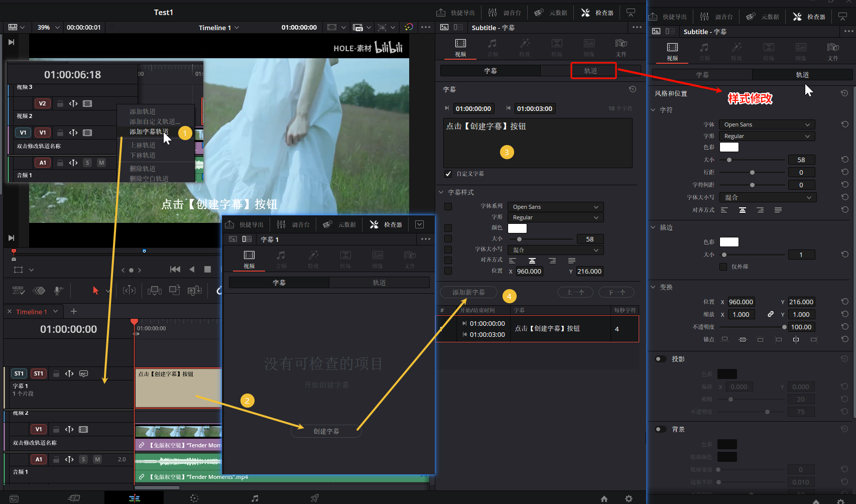Click the insert clip toolbar icon
The image size is (856, 504).
(155, 291)
